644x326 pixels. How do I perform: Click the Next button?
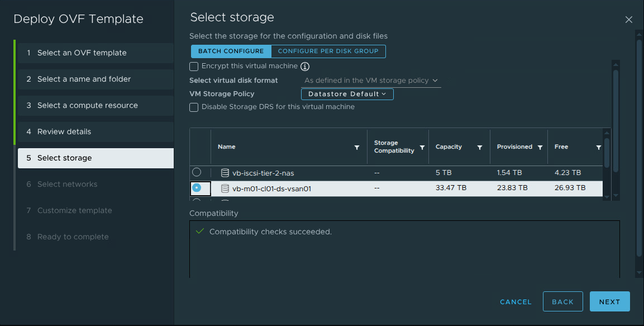tap(609, 302)
